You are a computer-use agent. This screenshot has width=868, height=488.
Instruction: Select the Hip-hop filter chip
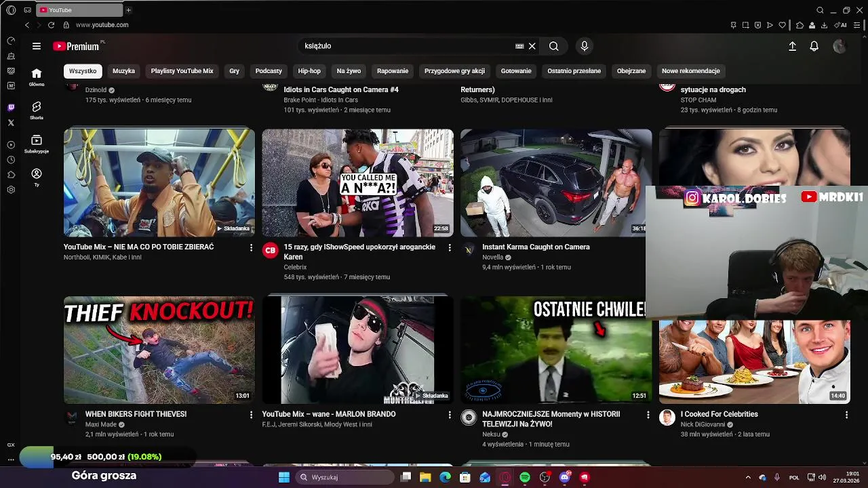pos(309,70)
